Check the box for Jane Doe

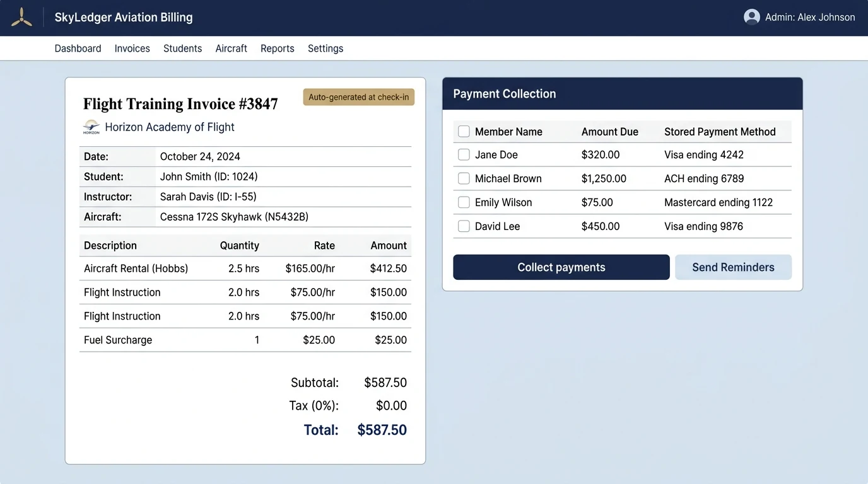click(x=464, y=154)
